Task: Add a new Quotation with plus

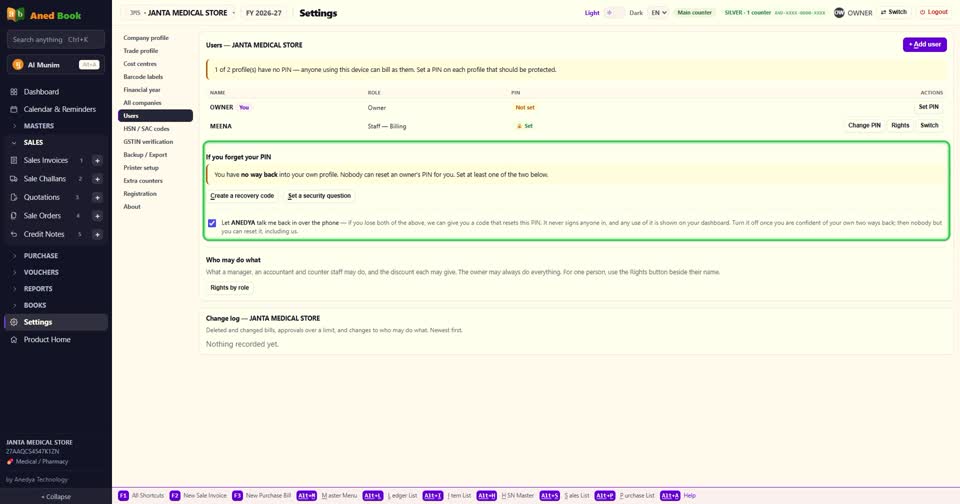Action: click(x=97, y=197)
